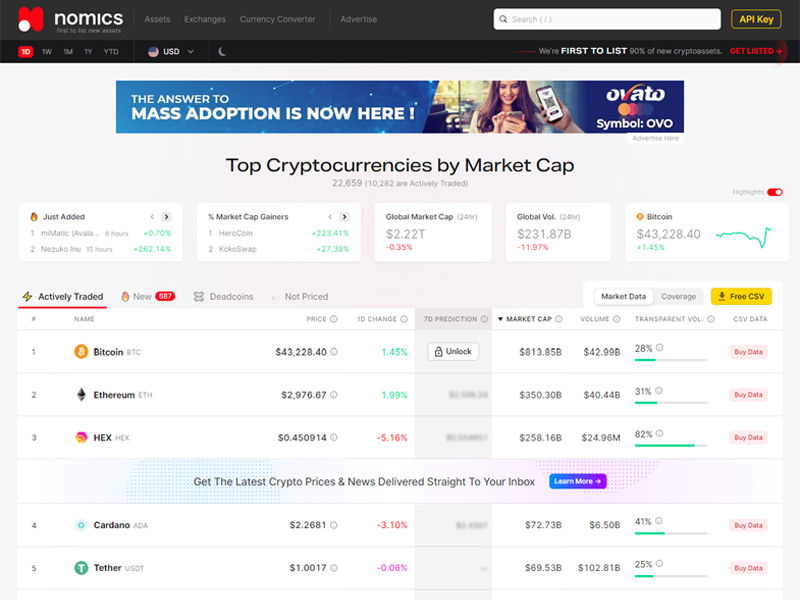
Task: Go to previous Market Cap Gainers
Action: point(330,217)
